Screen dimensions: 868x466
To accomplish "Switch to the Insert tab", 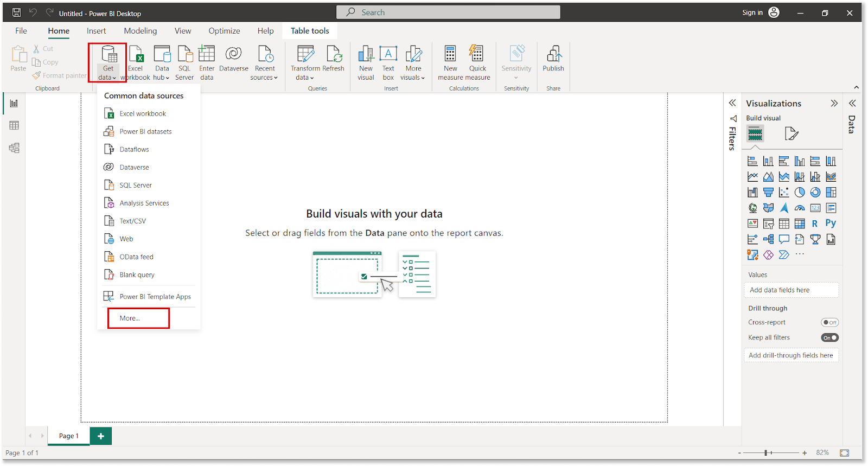I will click(x=96, y=31).
